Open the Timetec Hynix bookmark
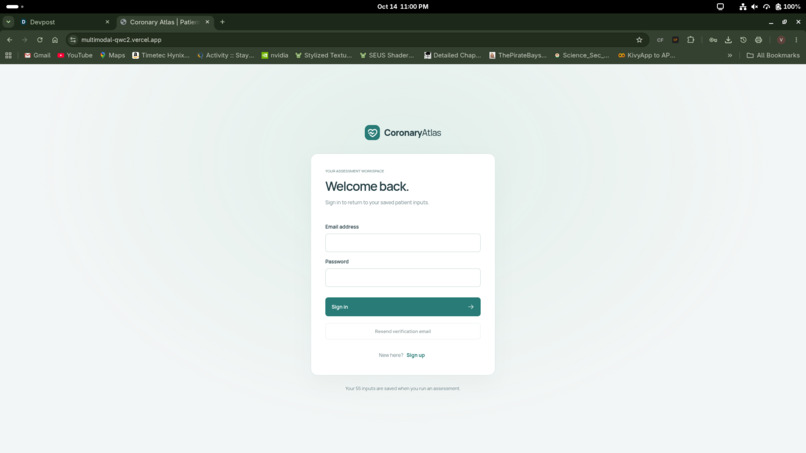This screenshot has height=453, width=806. click(x=160, y=55)
